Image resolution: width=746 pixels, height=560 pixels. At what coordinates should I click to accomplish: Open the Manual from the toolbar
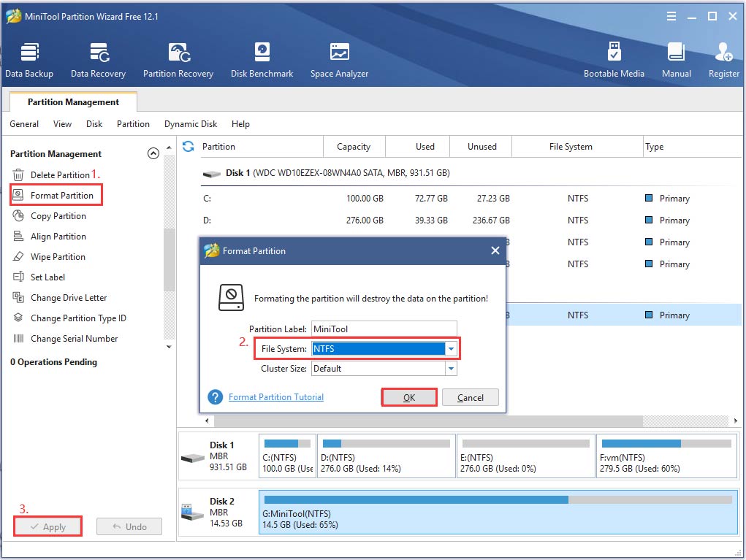point(676,61)
